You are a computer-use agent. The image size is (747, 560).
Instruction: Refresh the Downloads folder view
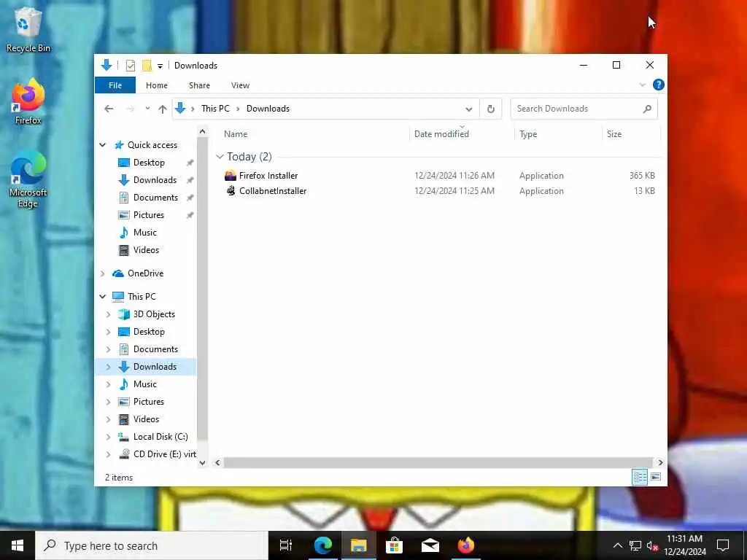click(x=491, y=109)
